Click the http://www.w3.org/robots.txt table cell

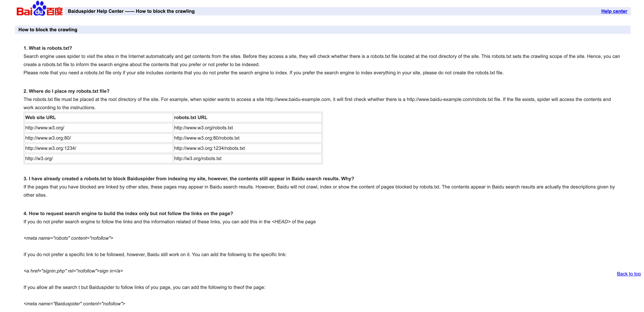[x=203, y=128]
